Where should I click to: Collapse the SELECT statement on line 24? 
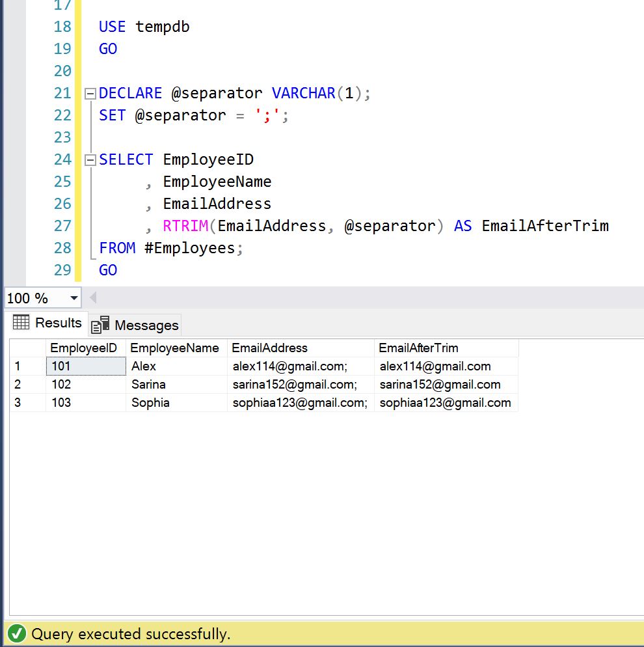point(90,160)
